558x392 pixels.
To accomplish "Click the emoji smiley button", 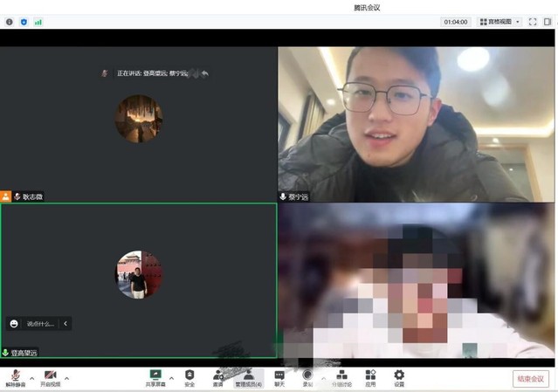I will pyautogui.click(x=14, y=324).
